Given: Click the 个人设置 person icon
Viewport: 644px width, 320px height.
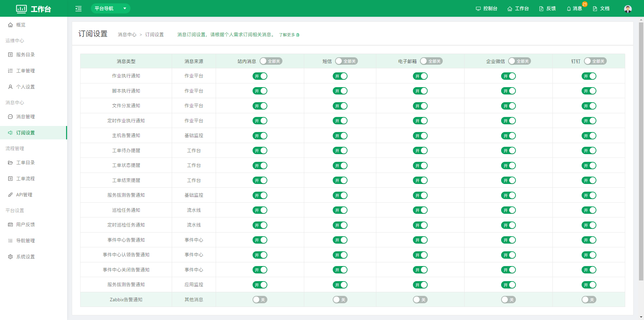Looking at the screenshot, I should pos(10,87).
